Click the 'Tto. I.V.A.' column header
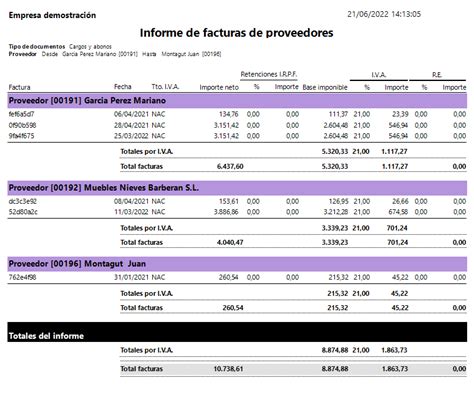Screen dimensions: 474x393 [165, 87]
